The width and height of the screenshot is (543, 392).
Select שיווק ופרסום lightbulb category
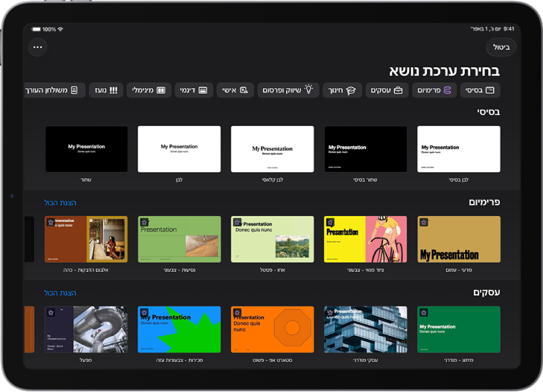288,90
